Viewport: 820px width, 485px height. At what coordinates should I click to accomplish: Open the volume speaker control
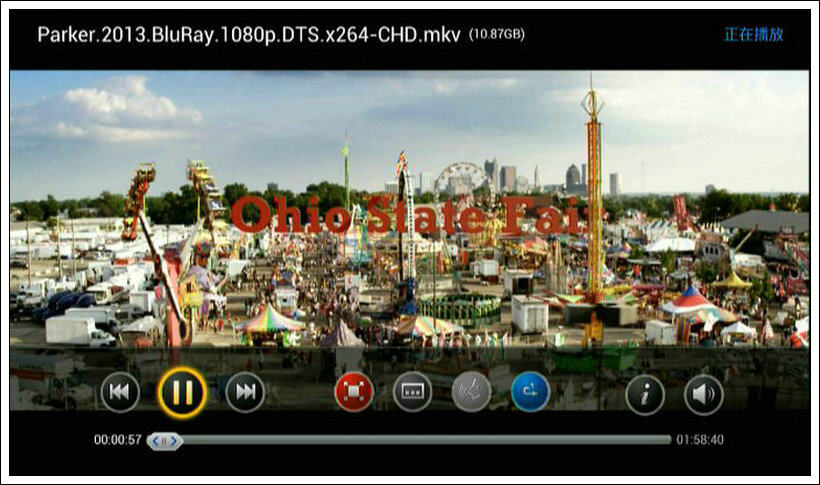click(704, 395)
